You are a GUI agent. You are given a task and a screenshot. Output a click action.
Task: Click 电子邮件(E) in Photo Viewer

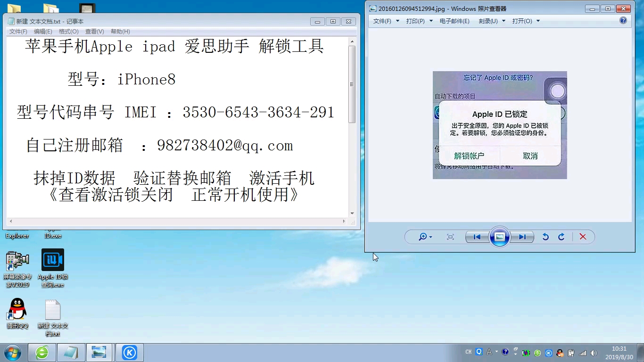point(454,21)
